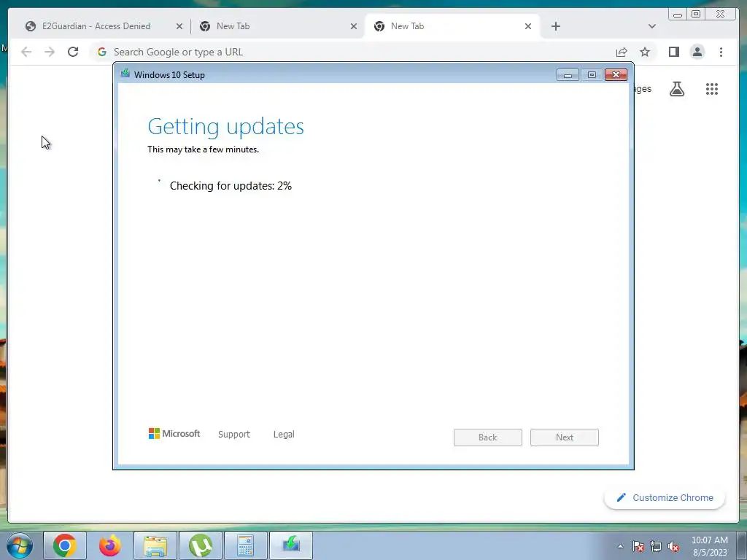Open Legal link in Setup window
This screenshot has width=747, height=560.
click(284, 435)
